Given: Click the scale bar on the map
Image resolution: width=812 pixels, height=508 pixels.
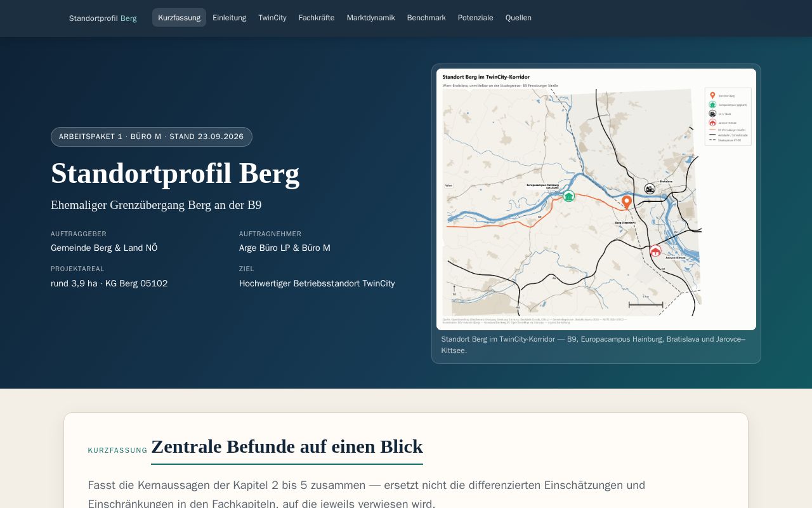Looking at the screenshot, I should [x=646, y=304].
